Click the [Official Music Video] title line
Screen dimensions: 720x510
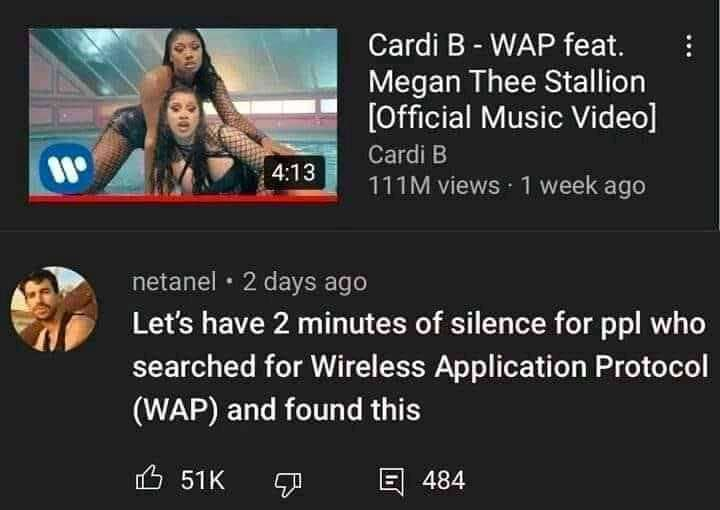[512, 117]
